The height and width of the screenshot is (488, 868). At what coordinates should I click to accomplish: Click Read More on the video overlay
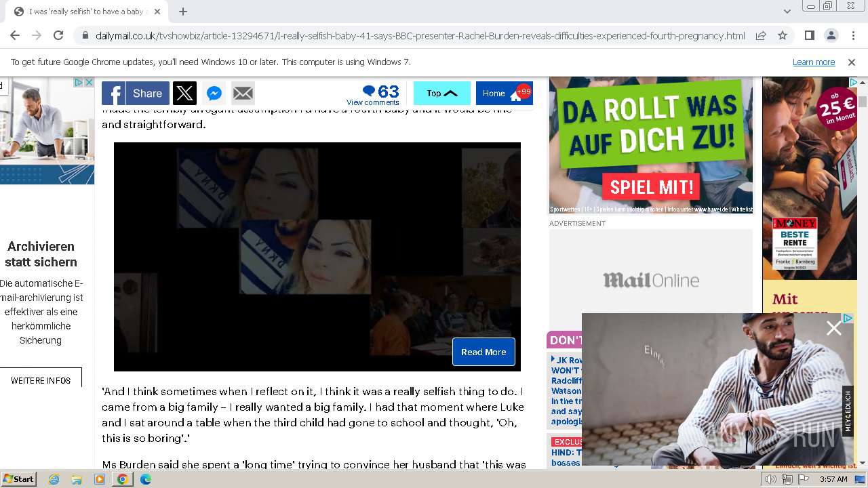click(x=484, y=352)
